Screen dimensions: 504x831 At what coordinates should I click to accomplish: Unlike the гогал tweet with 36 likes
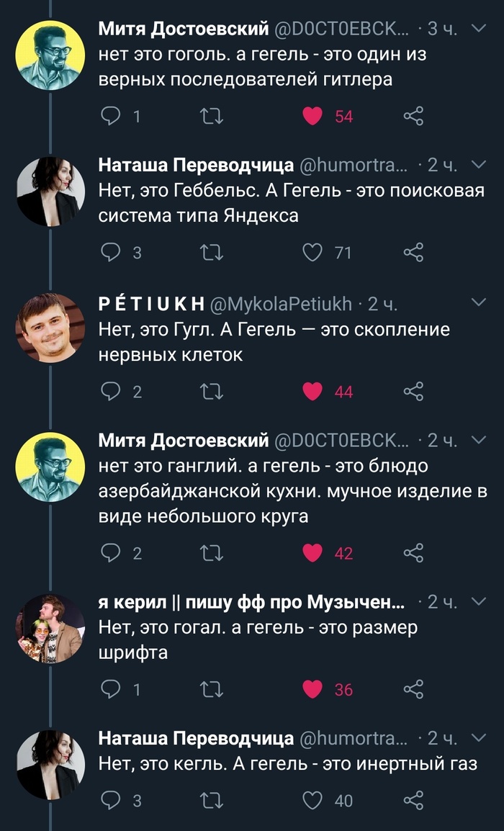tap(312, 689)
